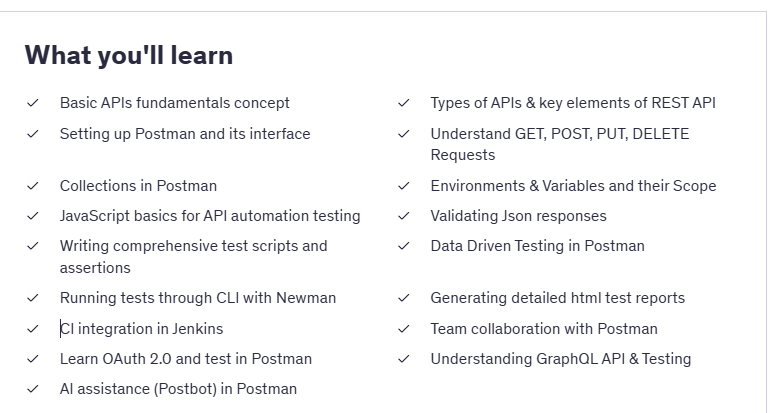Image resolution: width=771 pixels, height=413 pixels.
Task: Click checkmark next to CI integration in Jenkins
Action: pos(33,329)
